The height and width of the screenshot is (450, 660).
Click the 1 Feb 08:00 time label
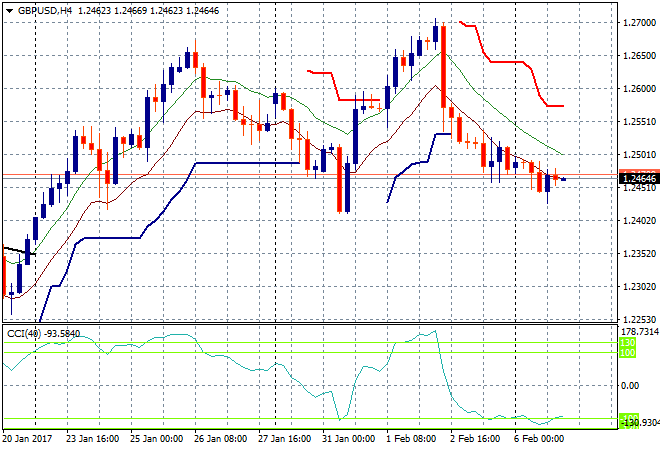pos(411,439)
